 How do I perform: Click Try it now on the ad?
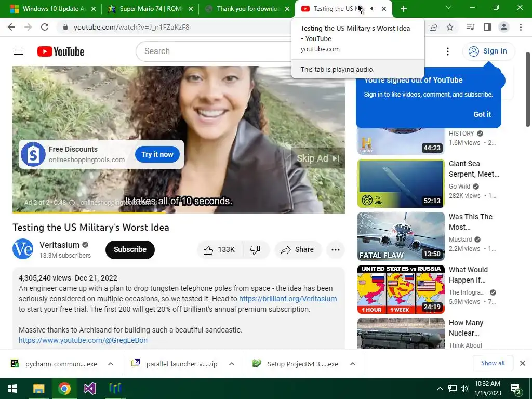click(x=157, y=154)
